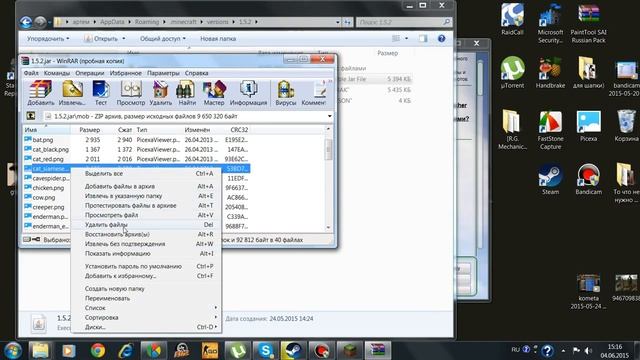
Task: Open the Файл menu in WinRAR
Action: coord(31,73)
